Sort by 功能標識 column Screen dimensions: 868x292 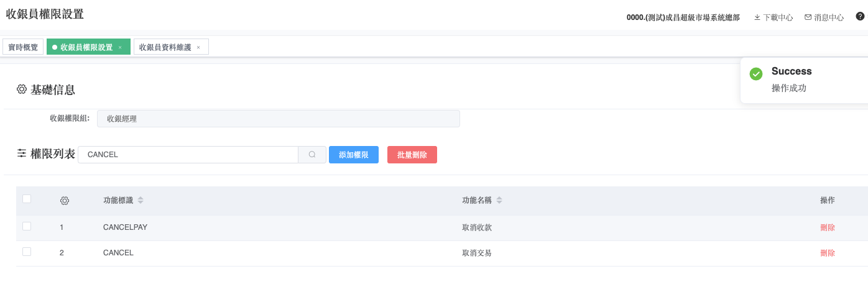click(x=141, y=200)
